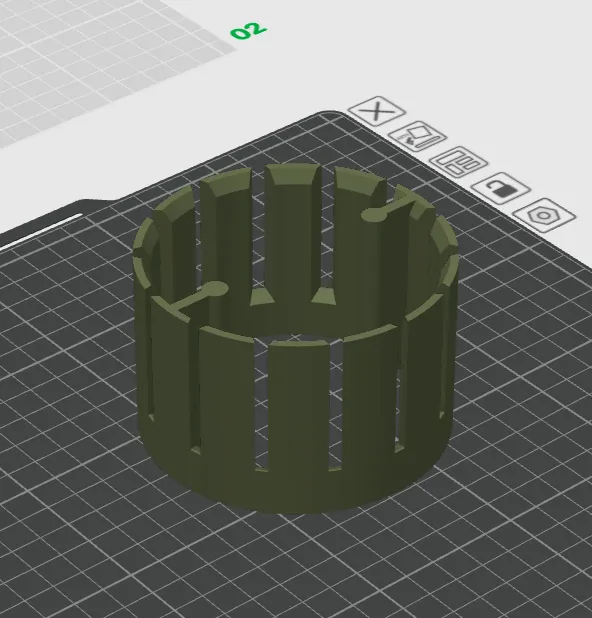
Task: Click the auto-orient icon on the plate
Action: [x=417, y=136]
